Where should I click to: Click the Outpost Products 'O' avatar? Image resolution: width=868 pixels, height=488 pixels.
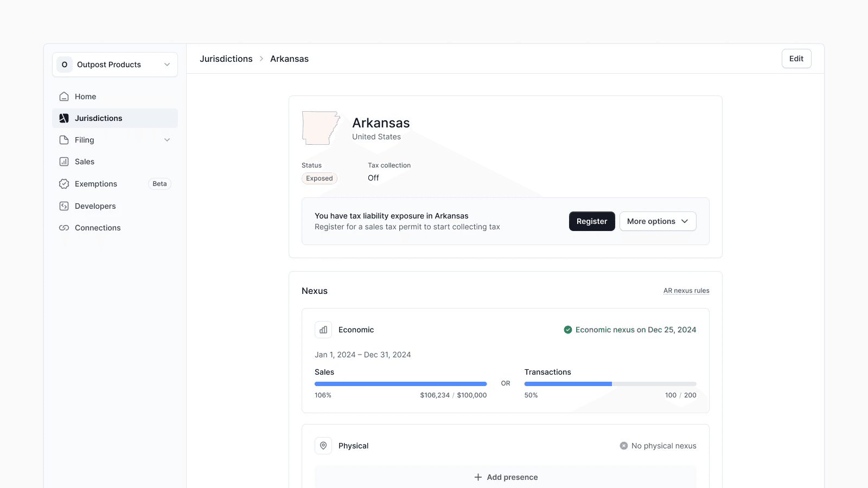(65, 65)
